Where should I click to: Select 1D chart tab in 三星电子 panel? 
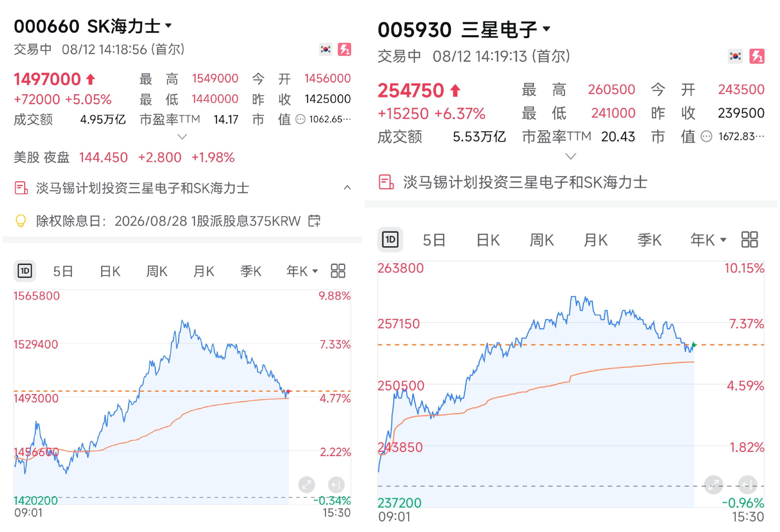390,240
